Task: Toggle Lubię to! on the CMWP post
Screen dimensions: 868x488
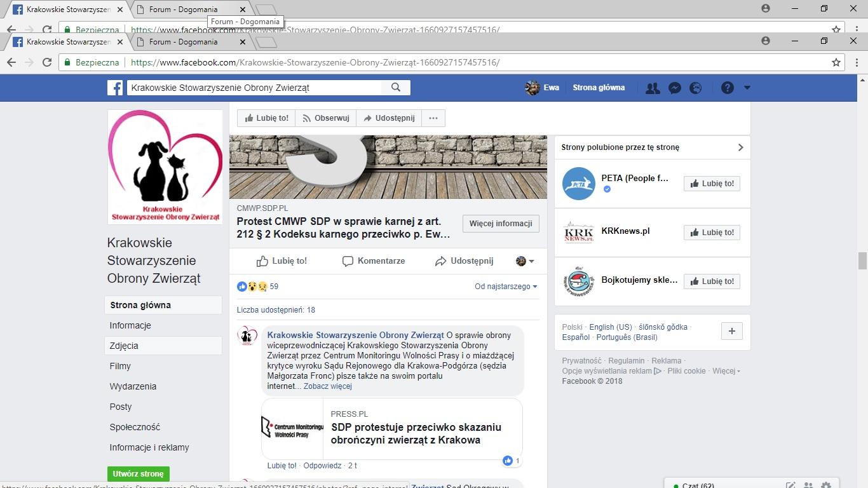Action: coord(281,261)
